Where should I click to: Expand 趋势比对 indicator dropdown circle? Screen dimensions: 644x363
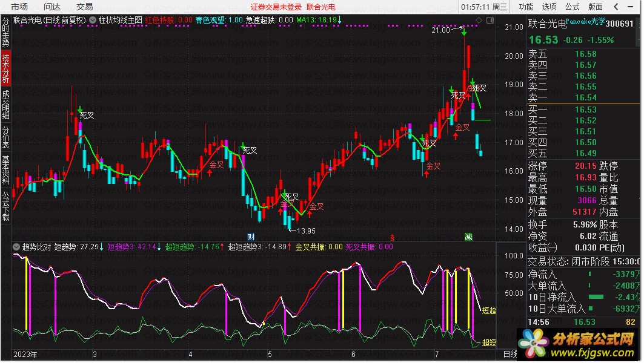pos(16,247)
